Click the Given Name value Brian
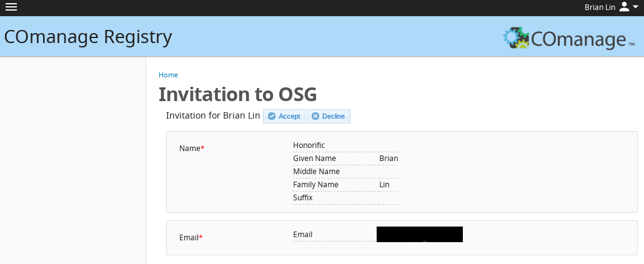The width and height of the screenshot is (644, 264). [x=388, y=159]
